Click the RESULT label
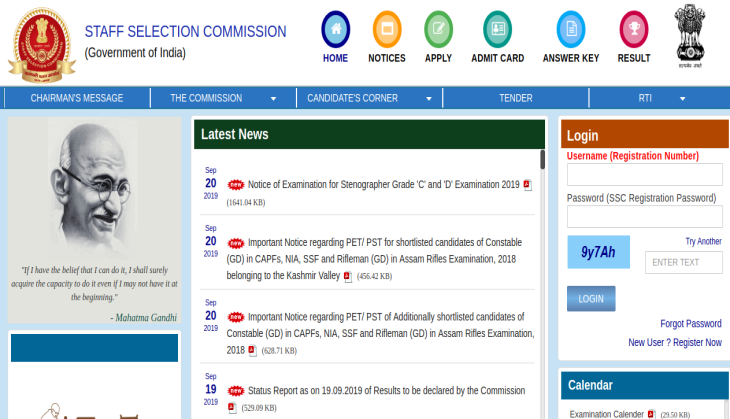Image resolution: width=730 pixels, height=419 pixels. tap(634, 58)
